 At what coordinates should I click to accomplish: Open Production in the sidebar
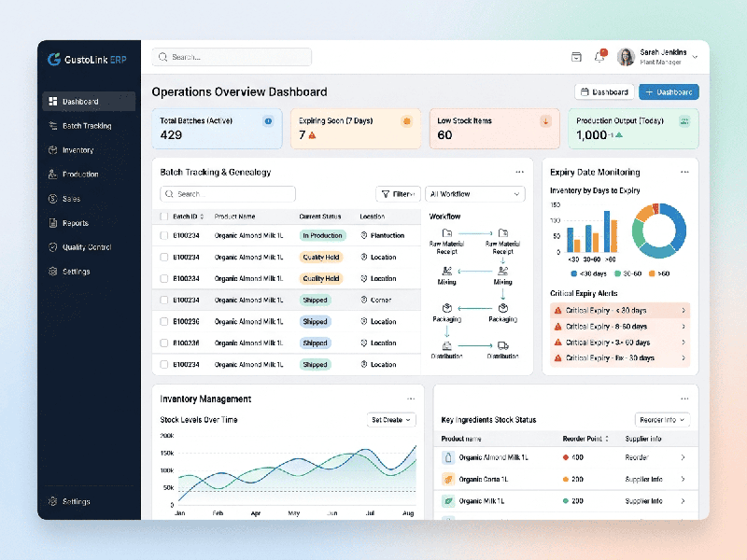[x=89, y=175]
